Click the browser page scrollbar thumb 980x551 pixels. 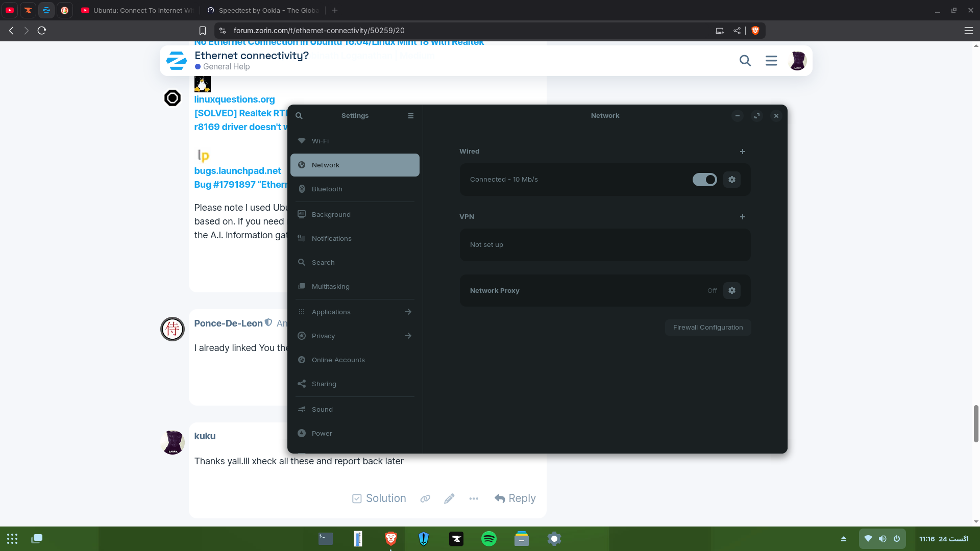[x=976, y=423]
